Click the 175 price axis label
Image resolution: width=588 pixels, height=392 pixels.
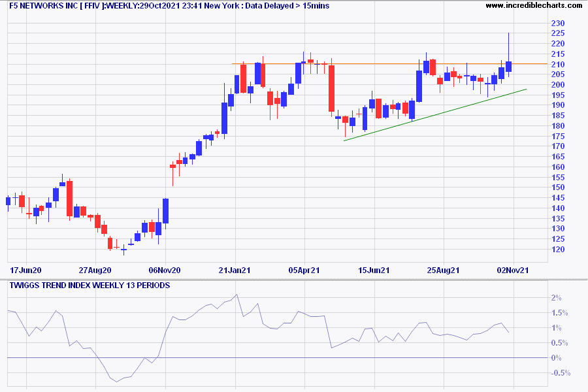pyautogui.click(x=558, y=136)
